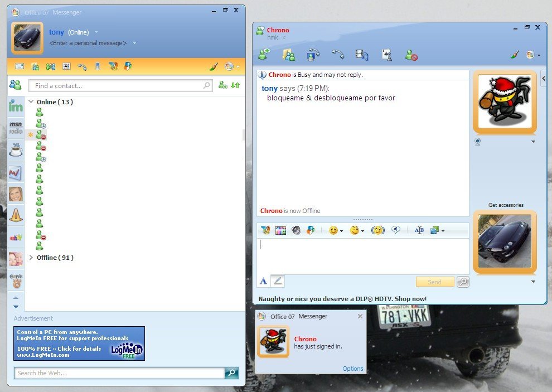The width and height of the screenshot is (552, 392).
Task: Click the phone handset icon in the Chrono window
Action: point(337,54)
